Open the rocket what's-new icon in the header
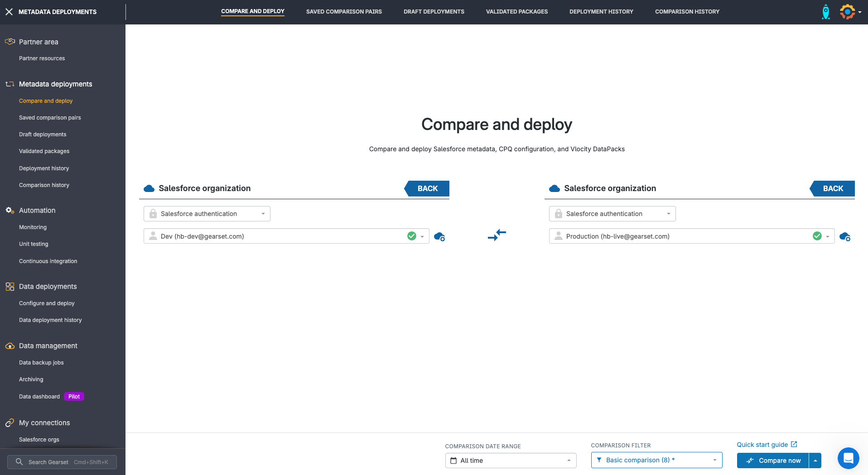The height and width of the screenshot is (475, 868). pyautogui.click(x=825, y=12)
